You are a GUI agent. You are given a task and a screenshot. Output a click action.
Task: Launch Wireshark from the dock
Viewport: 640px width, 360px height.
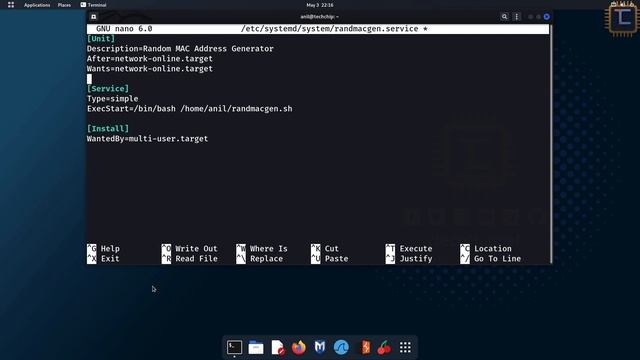(x=341, y=347)
